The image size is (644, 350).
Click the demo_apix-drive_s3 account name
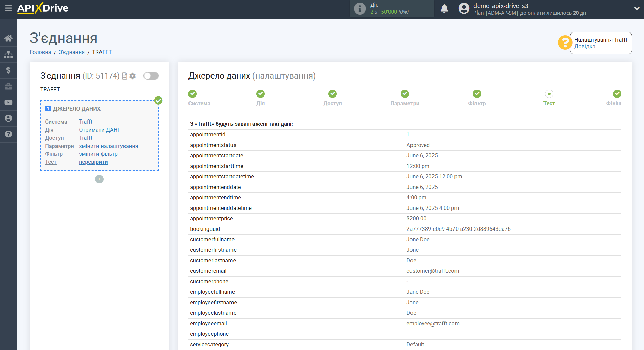[501, 6]
